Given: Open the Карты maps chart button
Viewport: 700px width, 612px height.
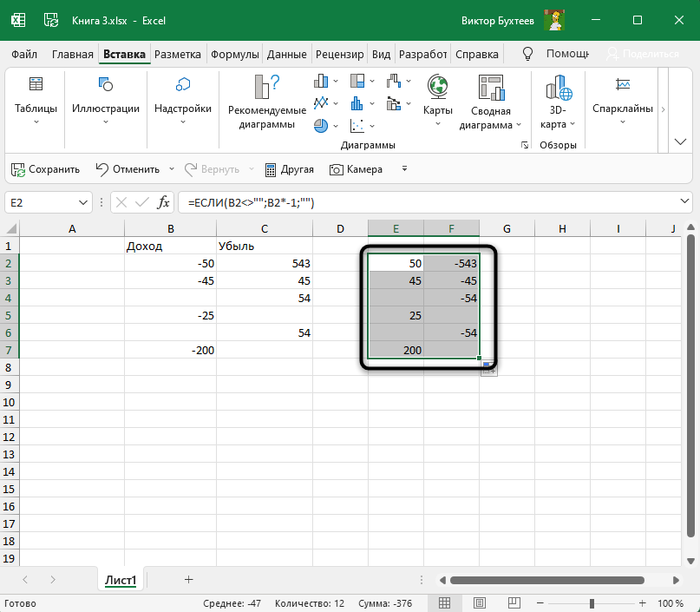Looking at the screenshot, I should (x=437, y=95).
